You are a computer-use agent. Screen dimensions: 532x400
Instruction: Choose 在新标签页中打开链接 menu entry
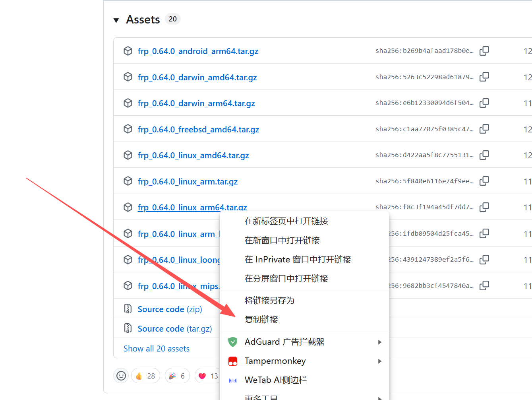coord(286,221)
